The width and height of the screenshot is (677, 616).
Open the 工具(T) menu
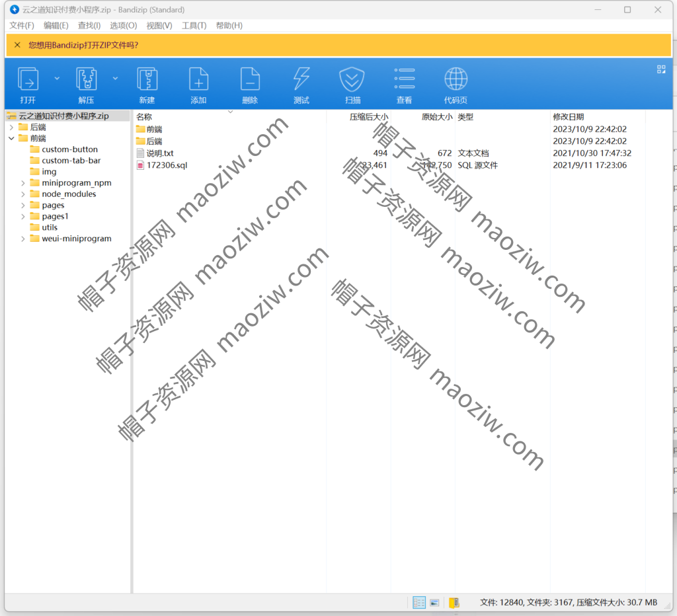(194, 26)
